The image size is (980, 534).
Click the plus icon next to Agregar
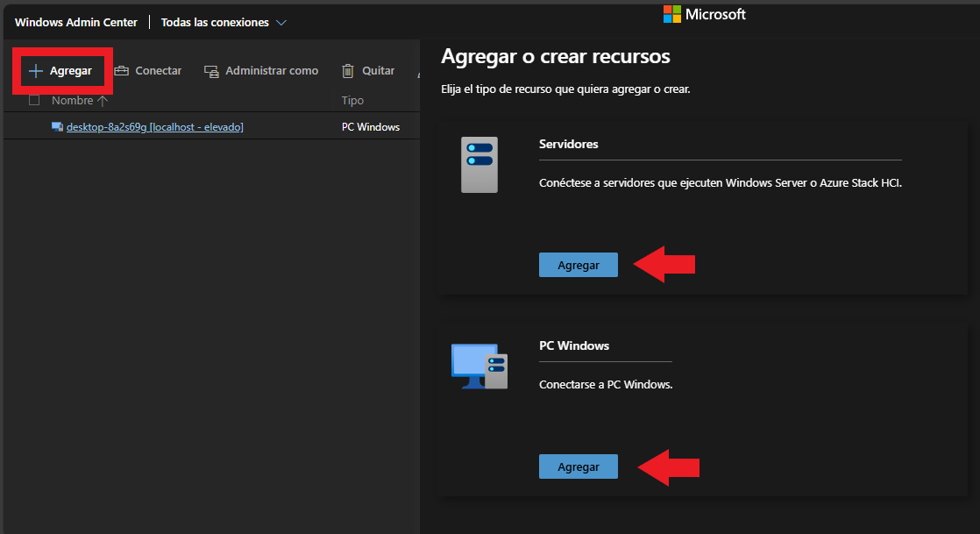click(36, 71)
